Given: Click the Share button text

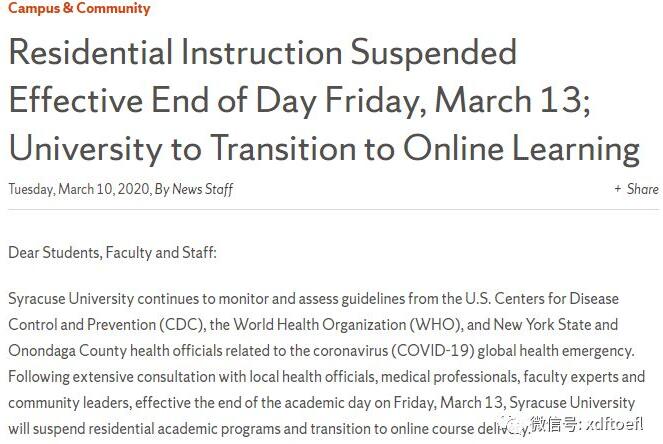Looking at the screenshot, I should 642,189.
